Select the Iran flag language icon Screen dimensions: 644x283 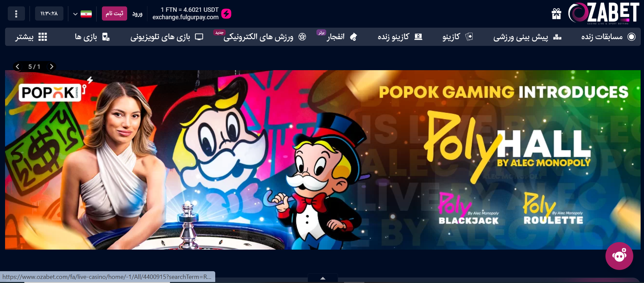pos(86,14)
